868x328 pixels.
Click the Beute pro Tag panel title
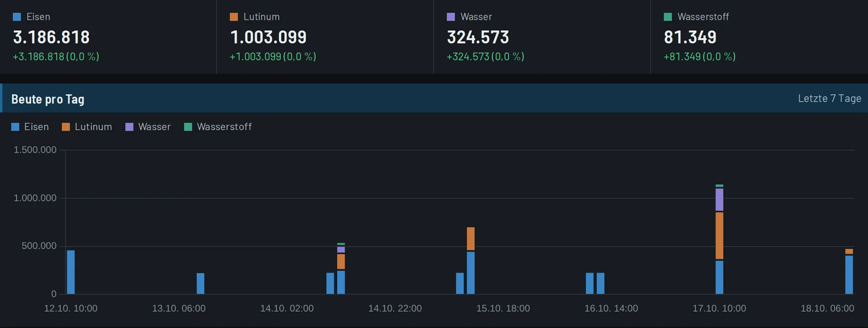tap(48, 99)
